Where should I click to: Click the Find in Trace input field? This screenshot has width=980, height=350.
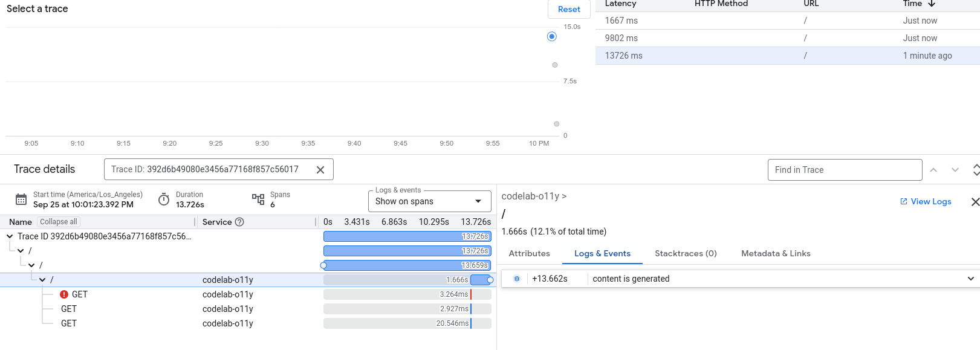(x=845, y=170)
